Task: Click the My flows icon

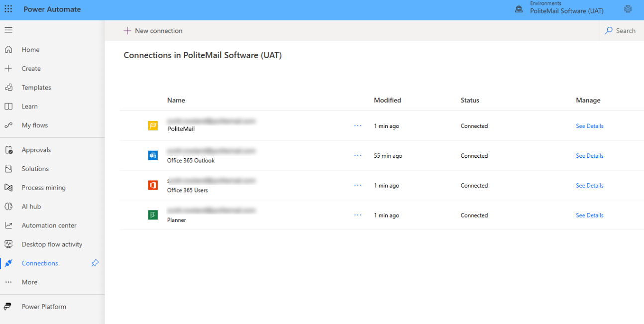Action: [x=8, y=125]
